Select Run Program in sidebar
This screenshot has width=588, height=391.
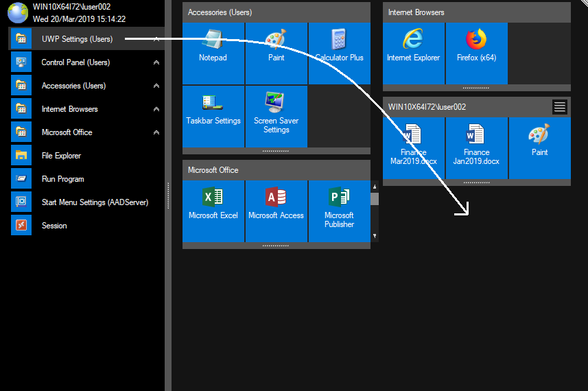(62, 179)
